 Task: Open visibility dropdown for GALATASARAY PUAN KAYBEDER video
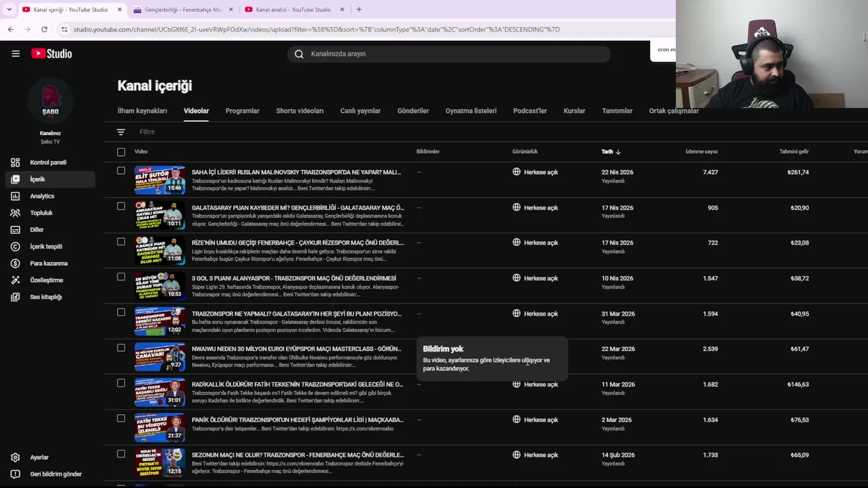pyautogui.click(x=536, y=207)
